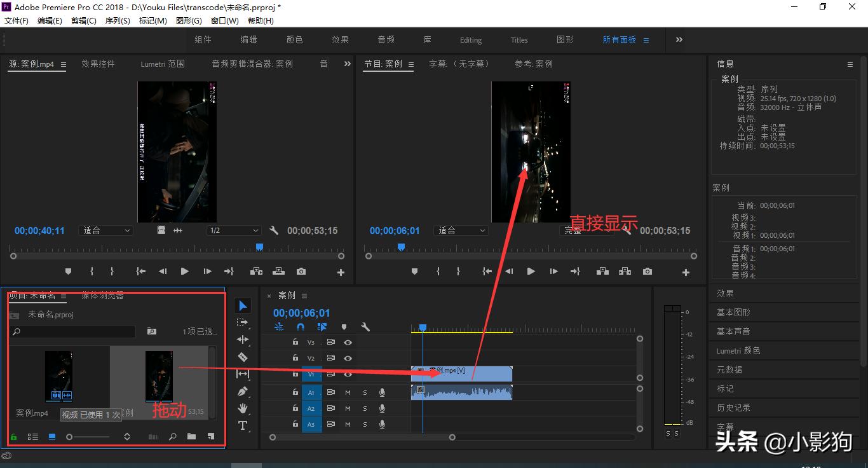Toggle snapping in the timeline
Viewport: 868px width, 468px height.
[300, 326]
